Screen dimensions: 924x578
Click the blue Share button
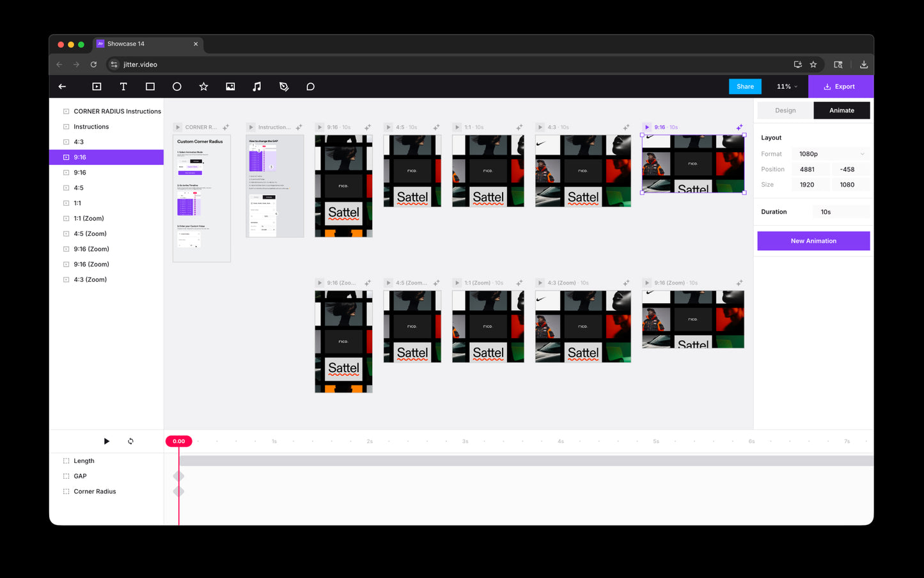(745, 87)
